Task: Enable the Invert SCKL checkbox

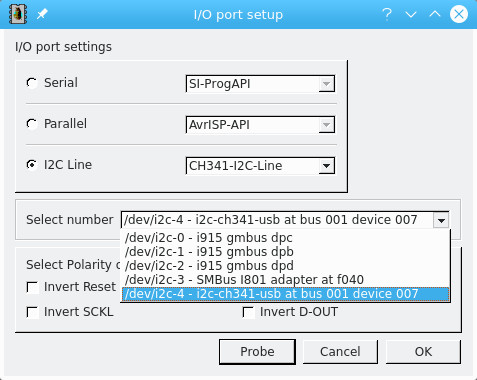Action: tap(32, 312)
